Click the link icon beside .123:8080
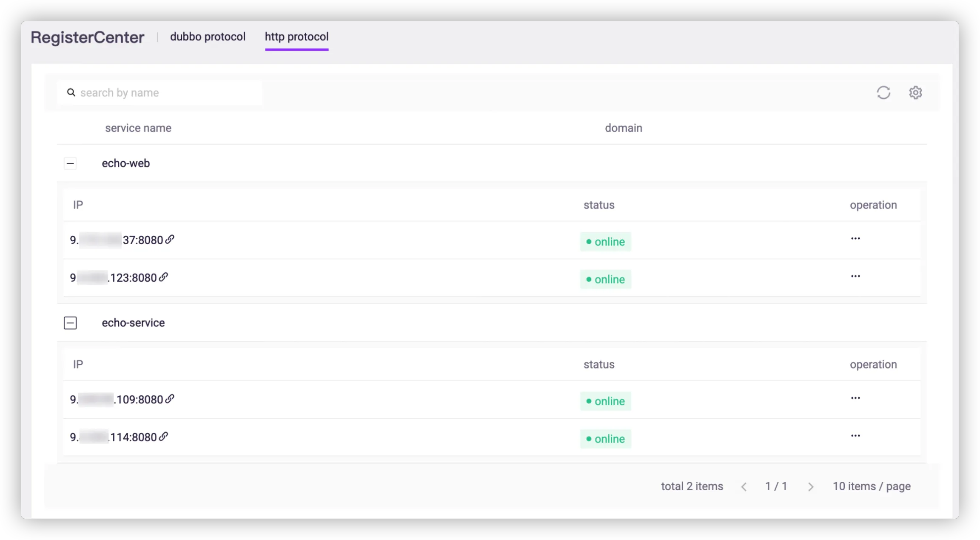 tap(163, 277)
